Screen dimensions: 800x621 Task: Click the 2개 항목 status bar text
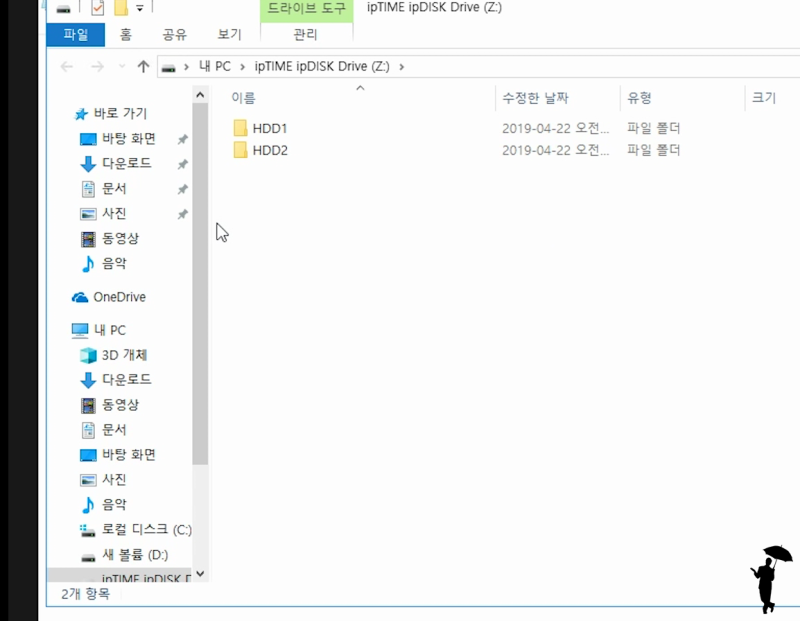[x=85, y=593]
